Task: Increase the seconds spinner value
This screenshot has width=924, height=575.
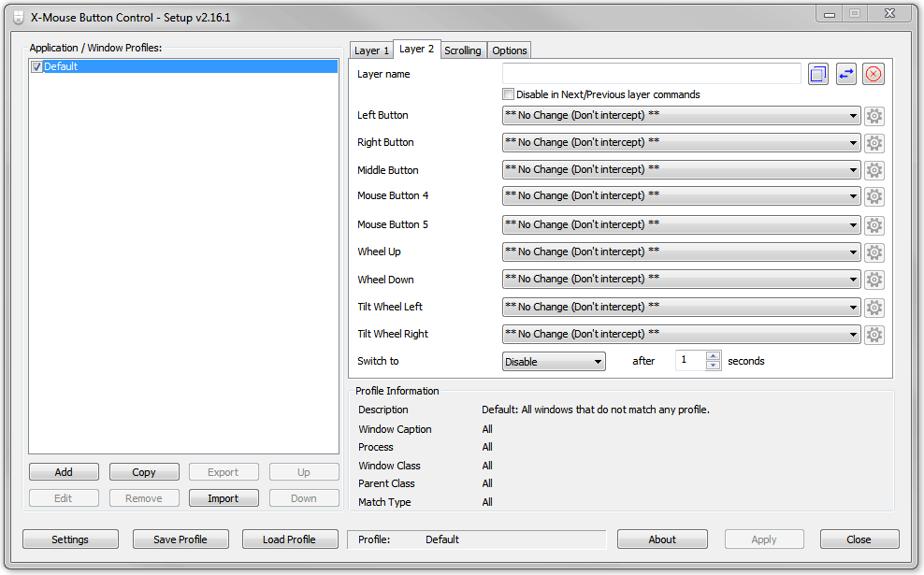Action: coord(713,356)
